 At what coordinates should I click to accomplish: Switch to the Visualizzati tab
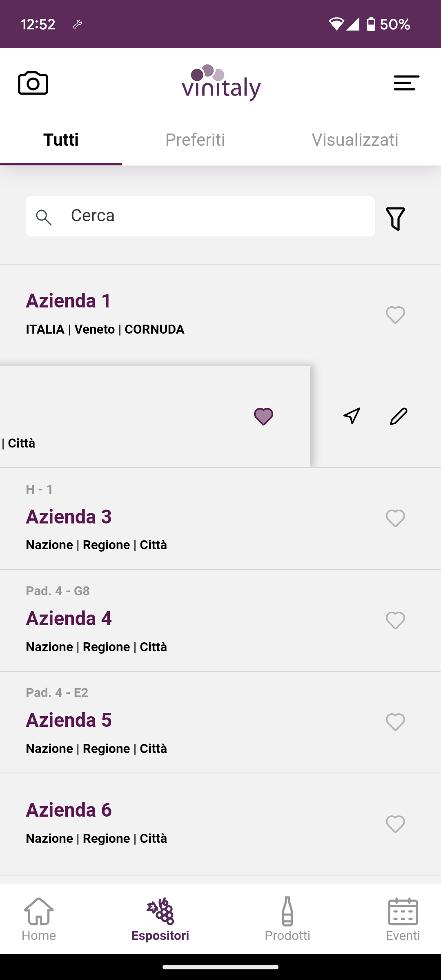point(355,140)
